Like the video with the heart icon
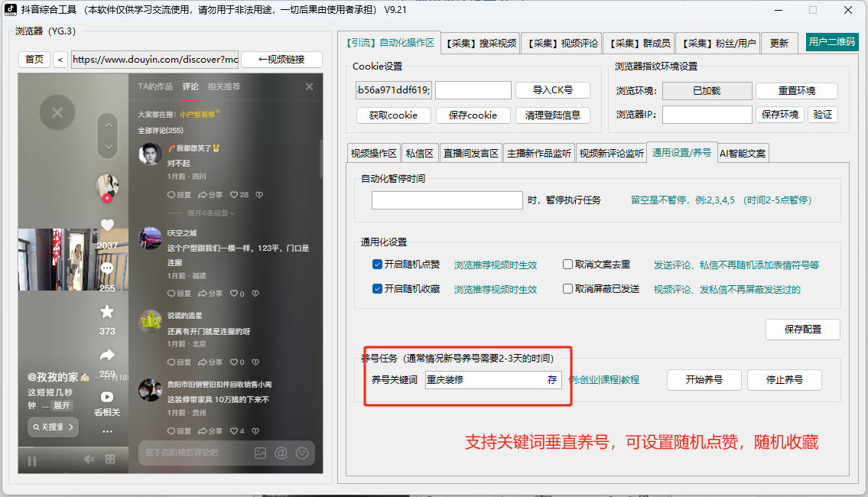Image resolution: width=868 pixels, height=497 pixels. 107,224
